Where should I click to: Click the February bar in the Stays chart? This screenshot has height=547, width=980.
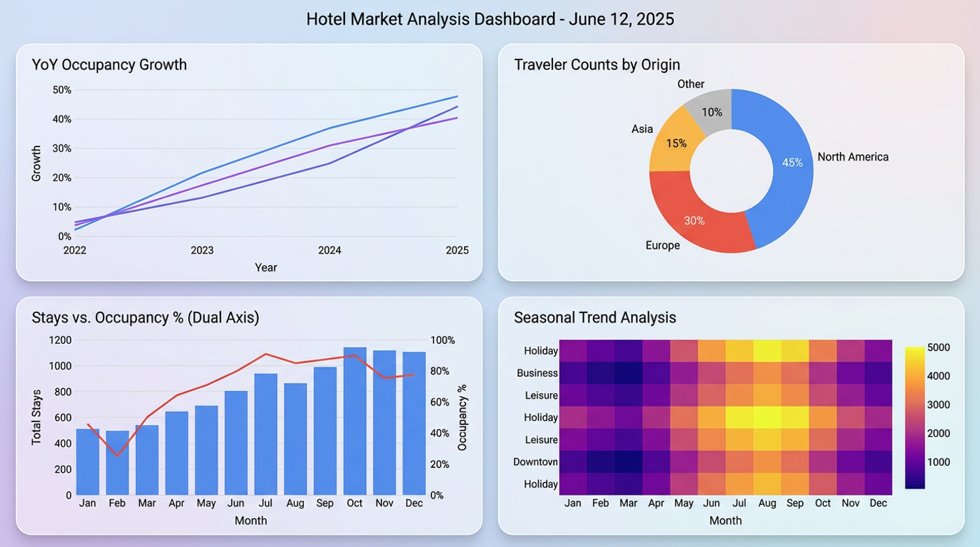[117, 463]
